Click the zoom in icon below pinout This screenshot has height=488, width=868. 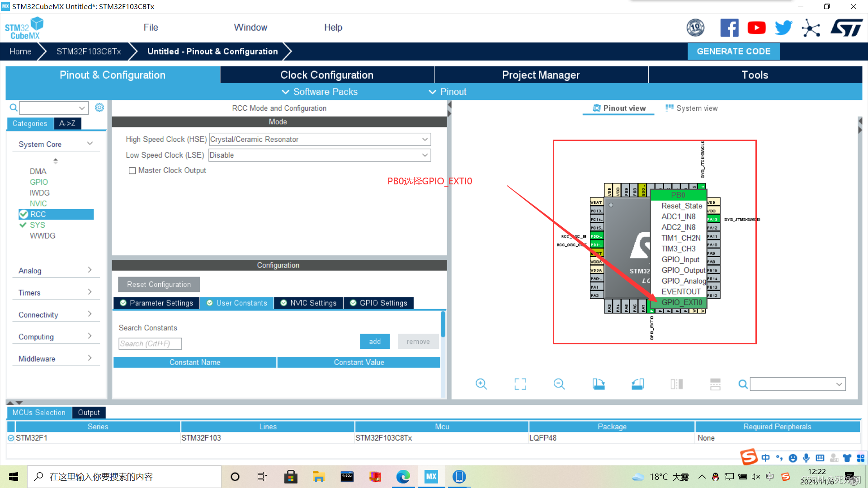pos(481,384)
